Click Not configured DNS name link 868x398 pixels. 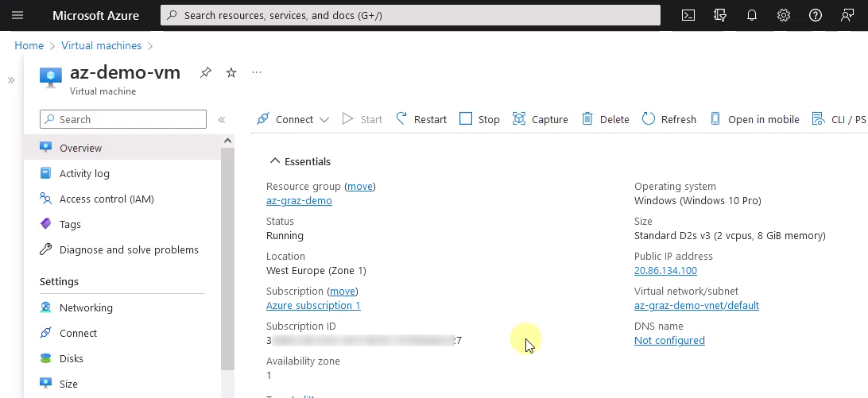tap(669, 340)
